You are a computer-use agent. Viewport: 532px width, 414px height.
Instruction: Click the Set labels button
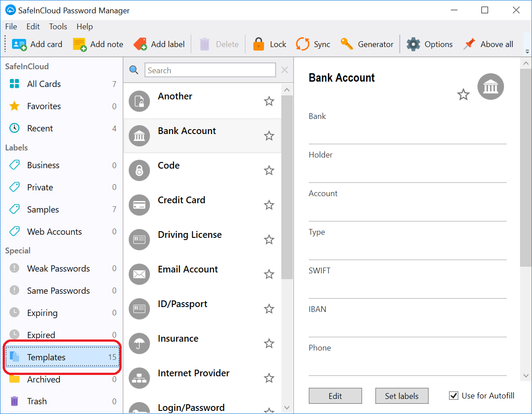coord(402,396)
